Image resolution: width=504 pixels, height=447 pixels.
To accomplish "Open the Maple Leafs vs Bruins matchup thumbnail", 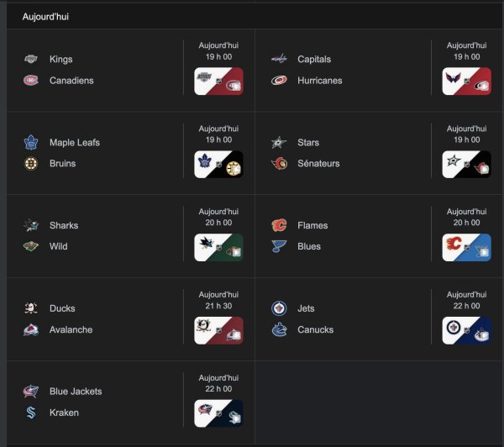I will tap(218, 165).
